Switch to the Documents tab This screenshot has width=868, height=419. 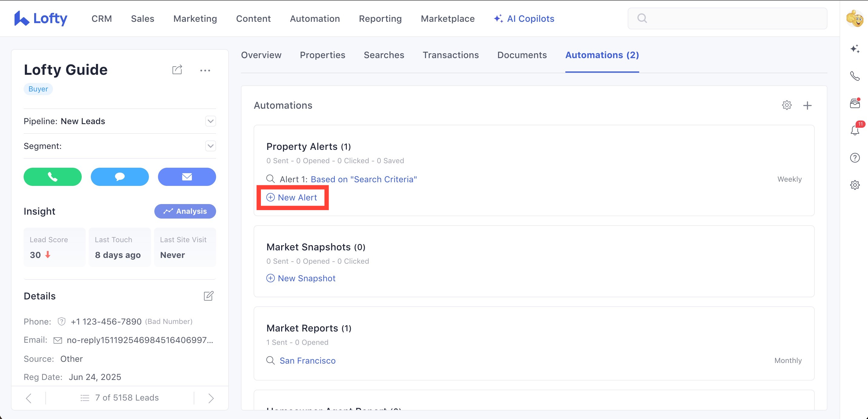[522, 55]
